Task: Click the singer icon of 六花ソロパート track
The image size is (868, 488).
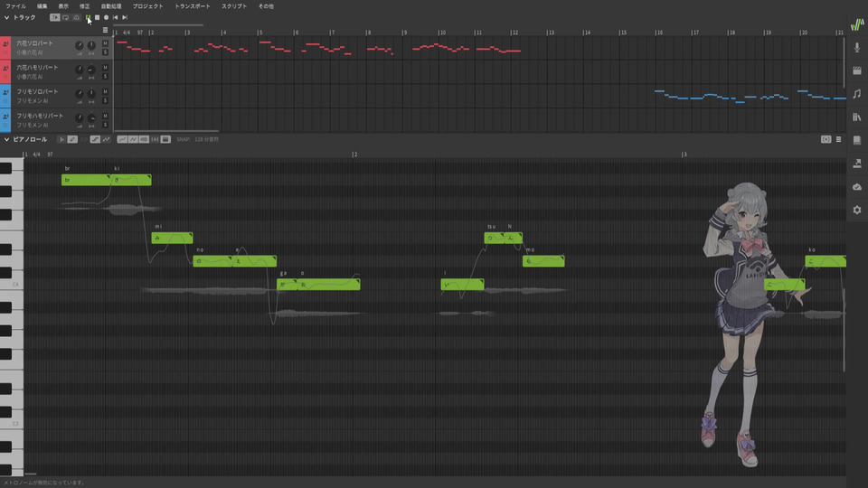Action: click(x=5, y=43)
